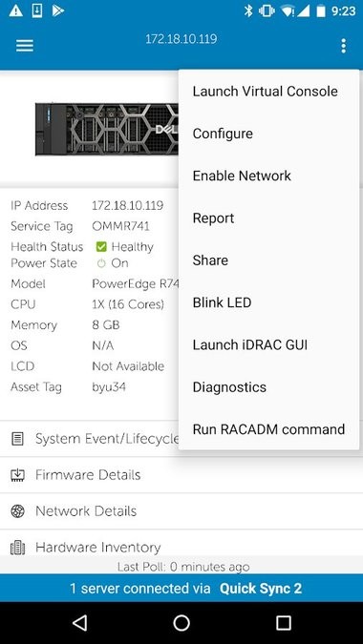Image resolution: width=363 pixels, height=644 pixels.
Task: Tap the three-dot overflow menu icon
Action: 343,46
